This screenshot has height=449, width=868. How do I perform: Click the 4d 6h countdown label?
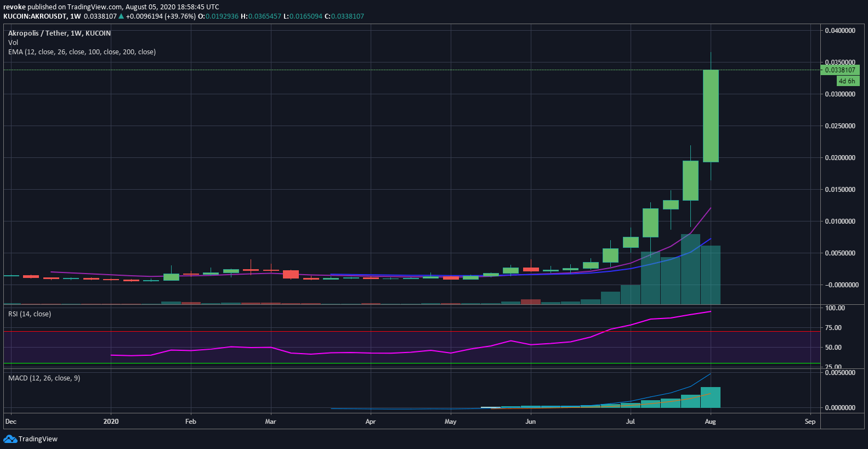tap(847, 81)
